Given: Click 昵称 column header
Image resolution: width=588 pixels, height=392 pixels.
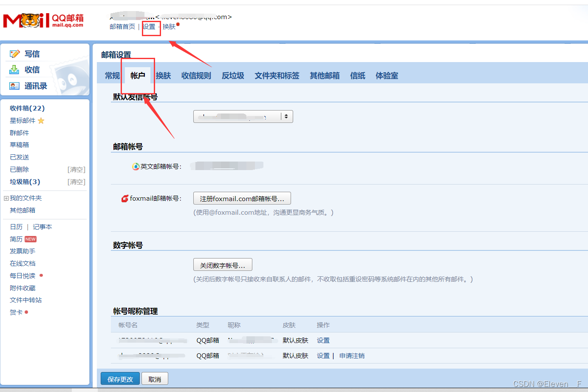Looking at the screenshot, I should (234, 325).
